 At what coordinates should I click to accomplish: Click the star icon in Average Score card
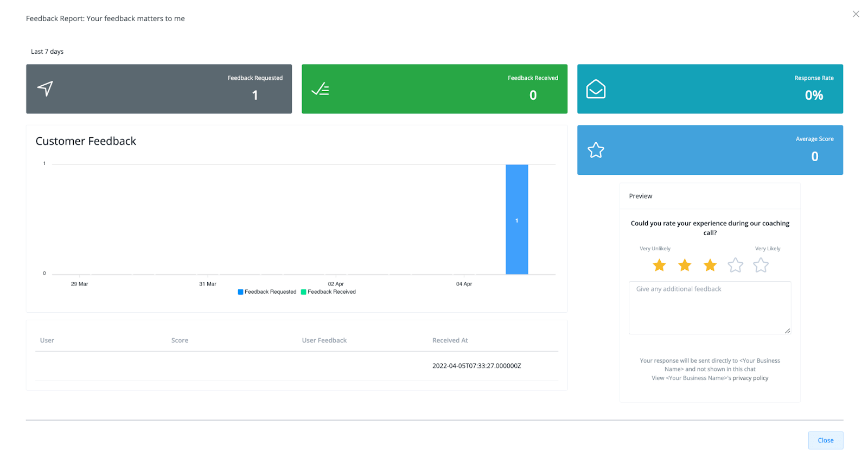tap(596, 150)
